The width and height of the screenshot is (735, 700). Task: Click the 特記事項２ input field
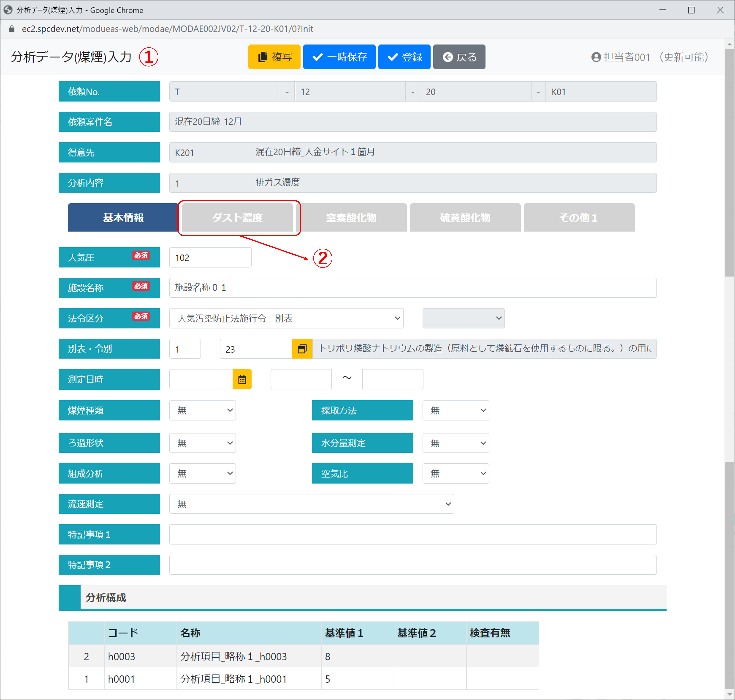tap(413, 565)
